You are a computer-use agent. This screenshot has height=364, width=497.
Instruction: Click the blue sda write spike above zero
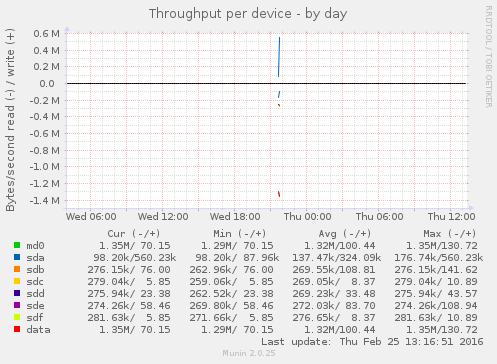[x=279, y=57]
